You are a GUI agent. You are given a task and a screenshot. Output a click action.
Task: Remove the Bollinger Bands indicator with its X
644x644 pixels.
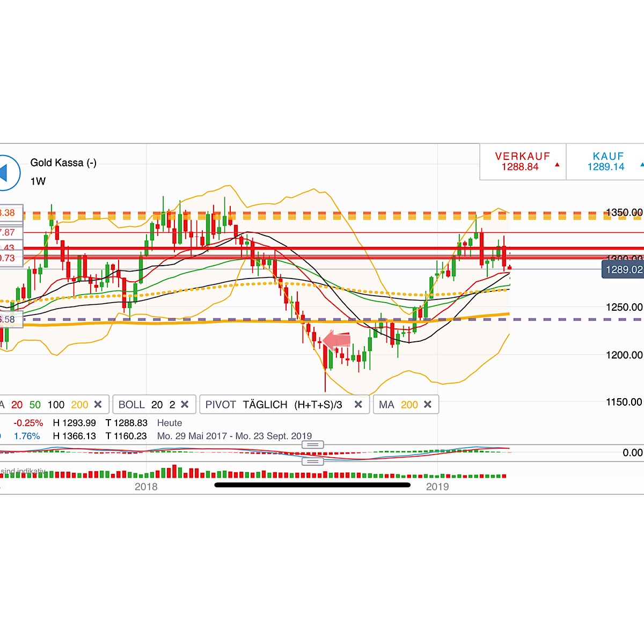[x=185, y=404]
